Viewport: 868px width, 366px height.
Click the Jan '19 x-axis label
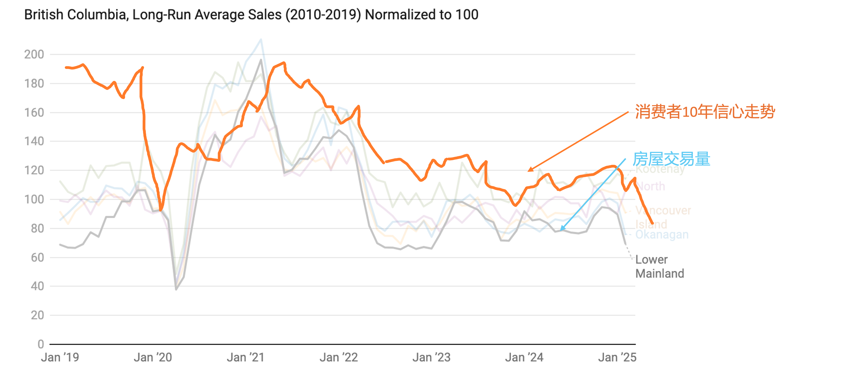60,357
